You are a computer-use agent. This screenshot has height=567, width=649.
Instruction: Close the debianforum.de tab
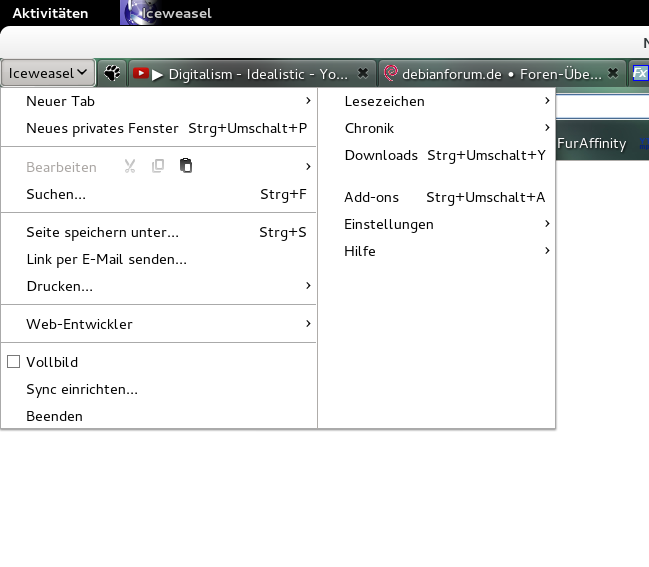[613, 73]
